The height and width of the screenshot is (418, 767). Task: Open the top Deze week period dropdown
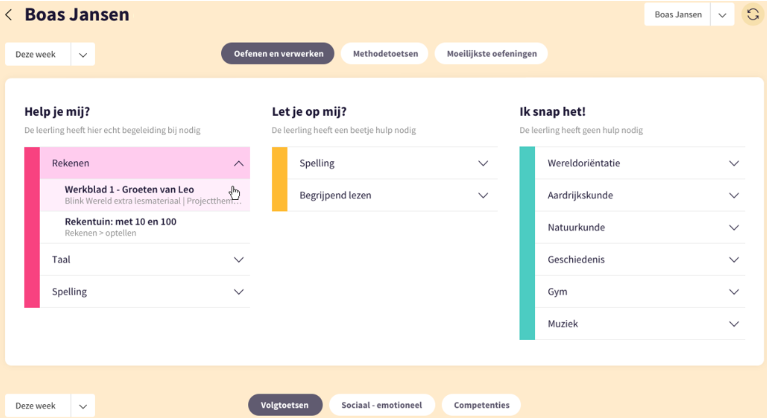tap(83, 54)
